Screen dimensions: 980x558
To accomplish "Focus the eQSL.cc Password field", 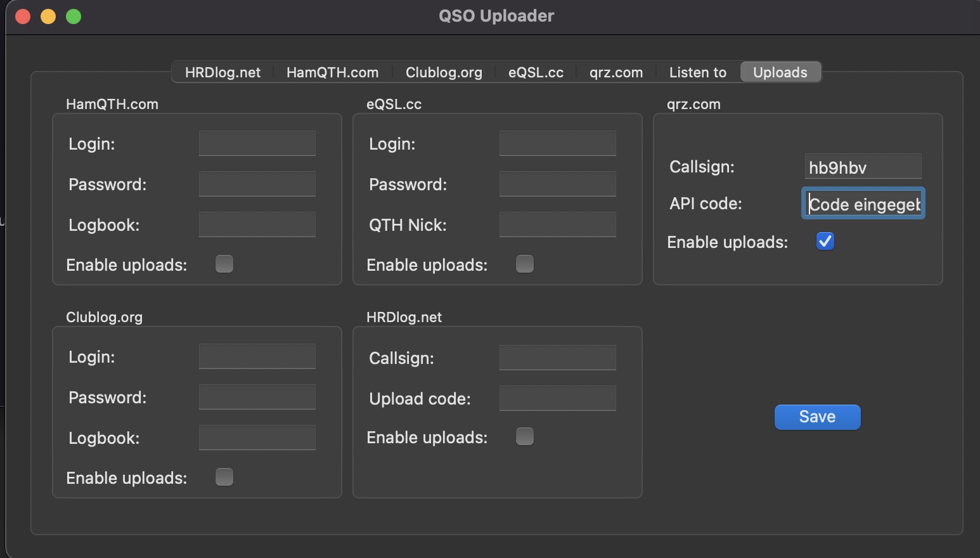I will (557, 184).
